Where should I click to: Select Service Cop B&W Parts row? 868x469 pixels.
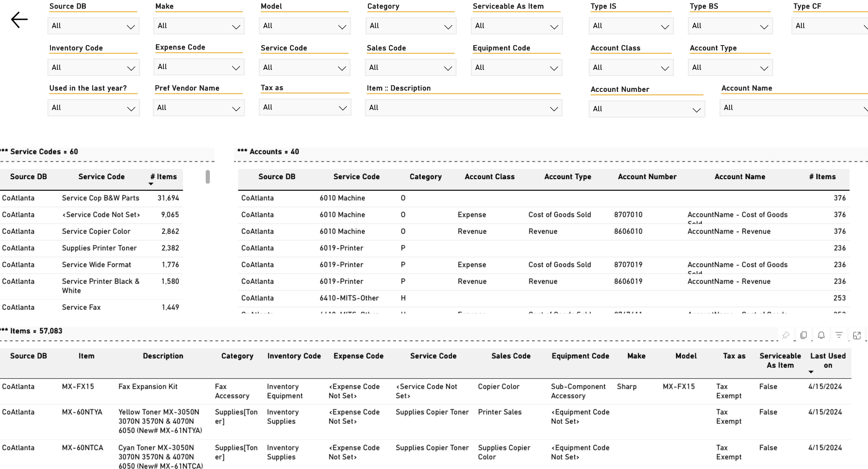pyautogui.click(x=91, y=198)
